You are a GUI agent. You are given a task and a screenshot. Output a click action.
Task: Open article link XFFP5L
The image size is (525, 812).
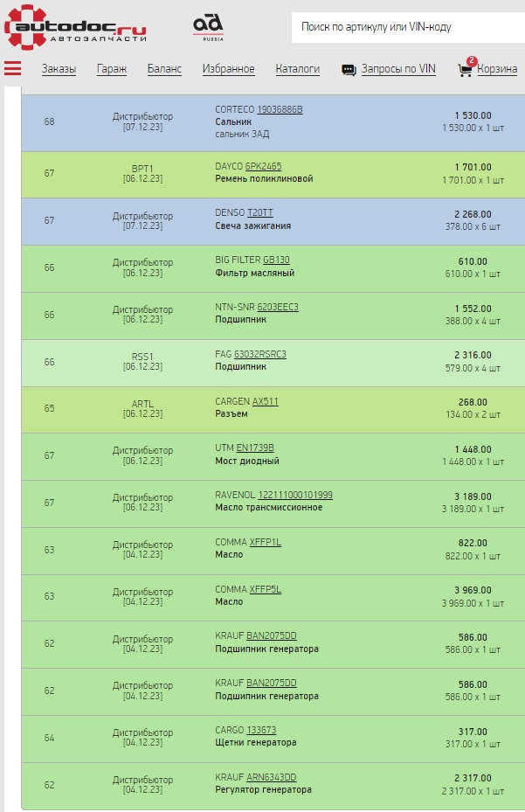(x=265, y=589)
